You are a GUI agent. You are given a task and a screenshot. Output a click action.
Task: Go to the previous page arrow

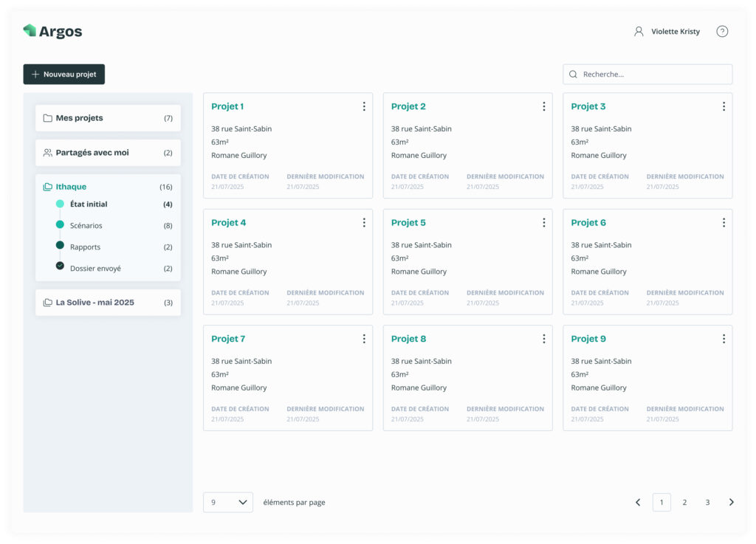point(638,503)
